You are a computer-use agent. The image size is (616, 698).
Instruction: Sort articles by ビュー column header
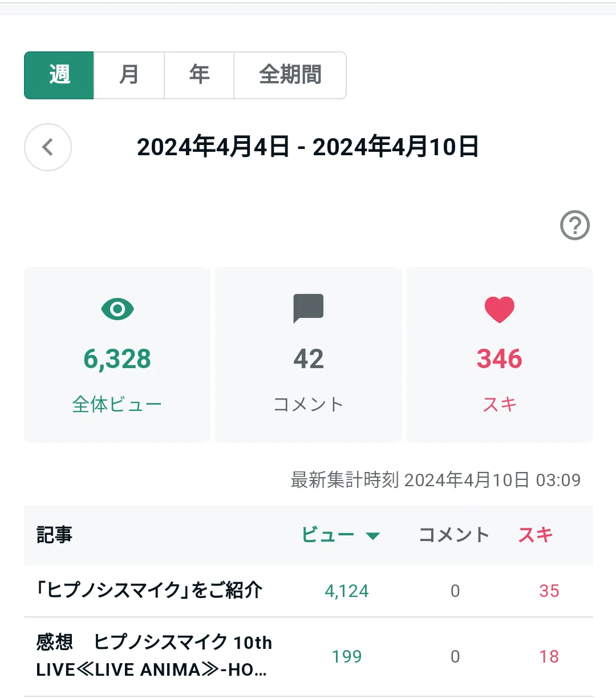tap(328, 535)
